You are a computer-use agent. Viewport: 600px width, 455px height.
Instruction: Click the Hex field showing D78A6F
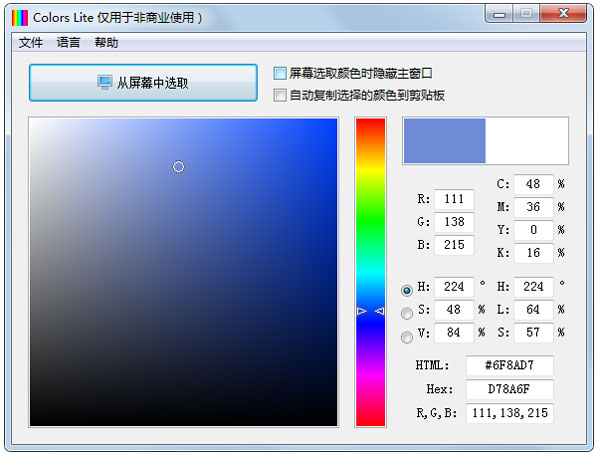coord(510,390)
